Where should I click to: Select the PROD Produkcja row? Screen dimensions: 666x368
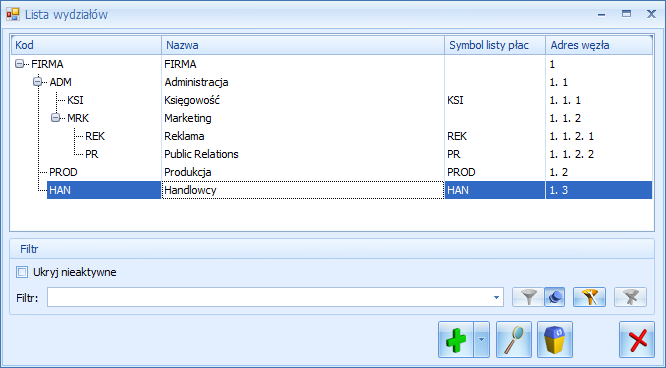pyautogui.click(x=332, y=172)
